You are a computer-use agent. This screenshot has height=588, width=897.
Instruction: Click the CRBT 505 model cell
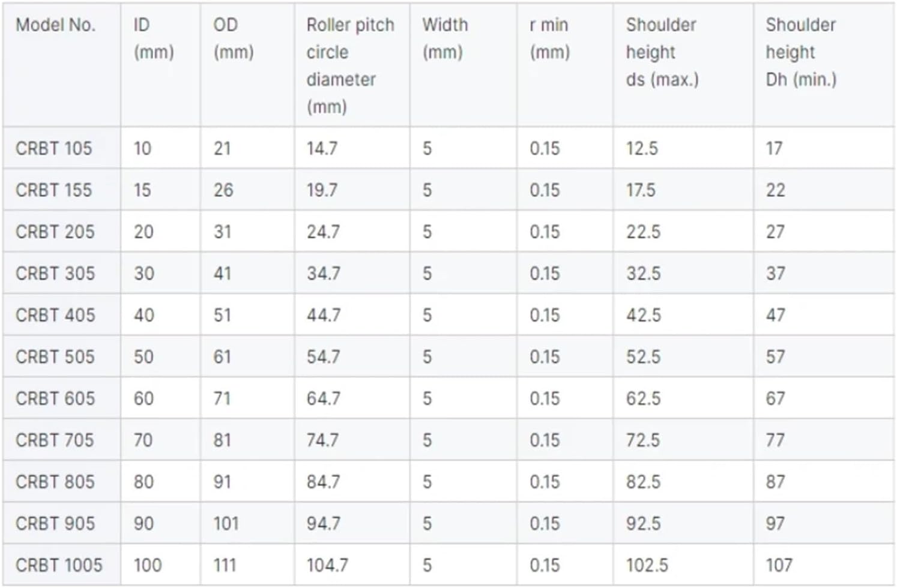55,356
